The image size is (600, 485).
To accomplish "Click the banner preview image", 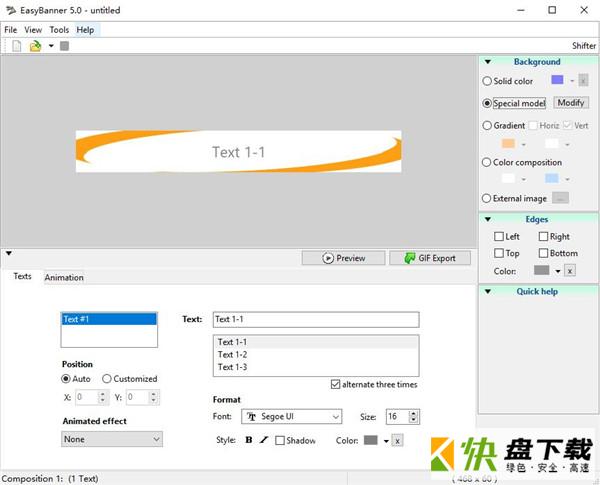I will click(238, 152).
